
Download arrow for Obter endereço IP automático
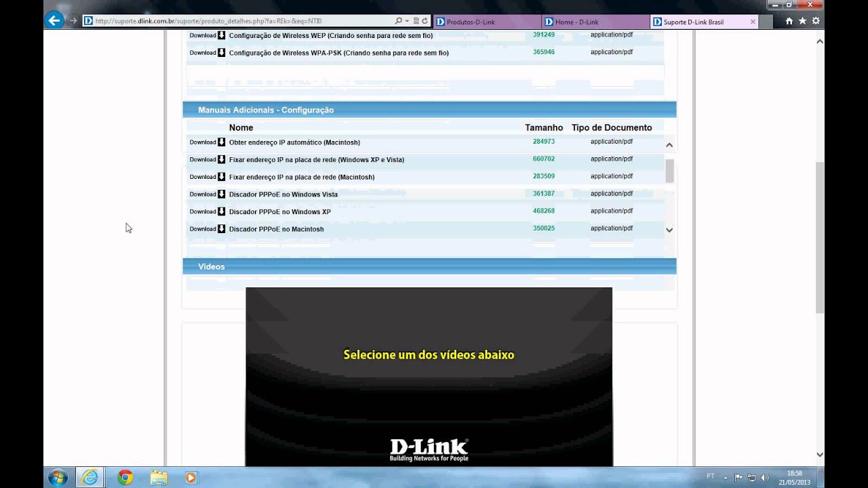coord(221,142)
